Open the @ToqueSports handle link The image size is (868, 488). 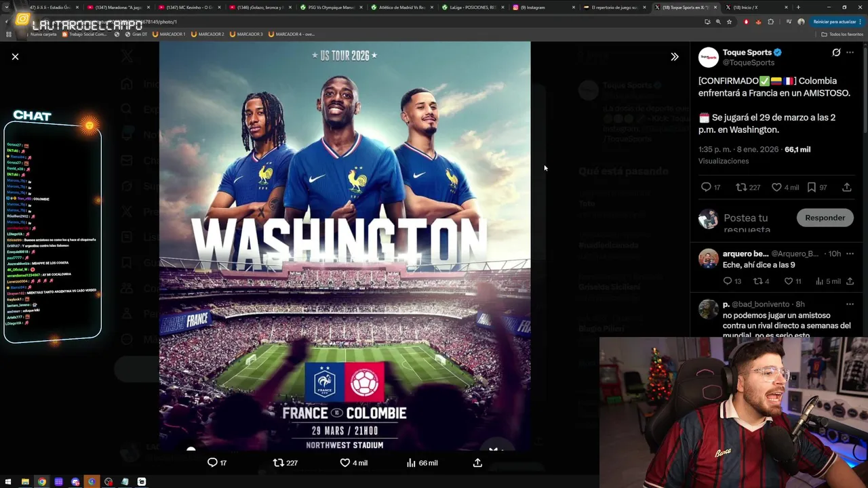748,62
